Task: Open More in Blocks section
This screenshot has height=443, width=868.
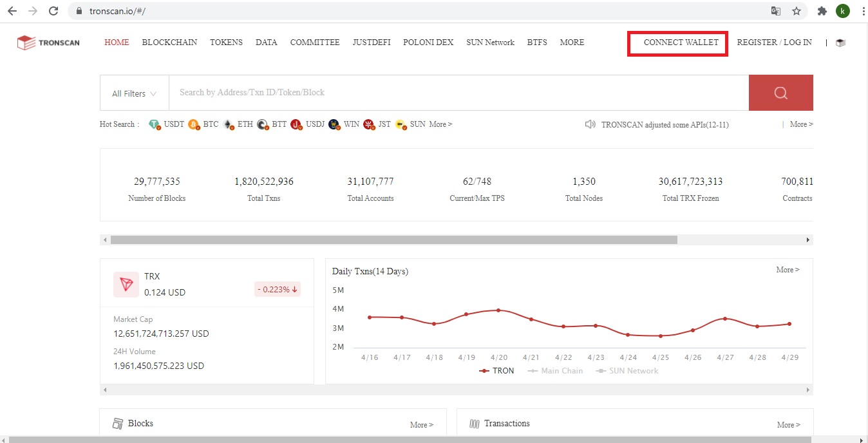Action: point(422,425)
